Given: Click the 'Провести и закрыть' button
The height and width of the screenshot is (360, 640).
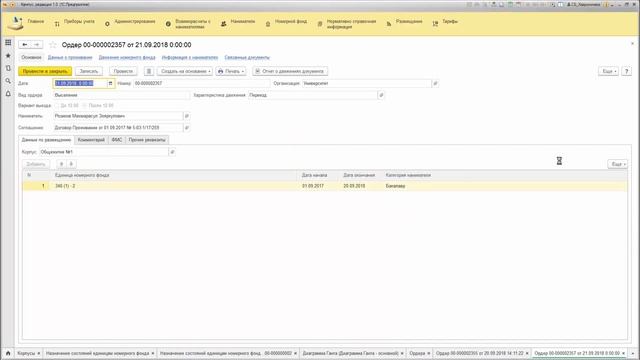Looking at the screenshot, I should point(45,71).
